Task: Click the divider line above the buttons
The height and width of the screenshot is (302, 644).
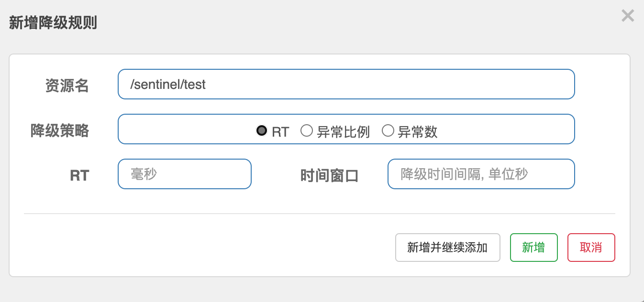Action: click(319, 214)
